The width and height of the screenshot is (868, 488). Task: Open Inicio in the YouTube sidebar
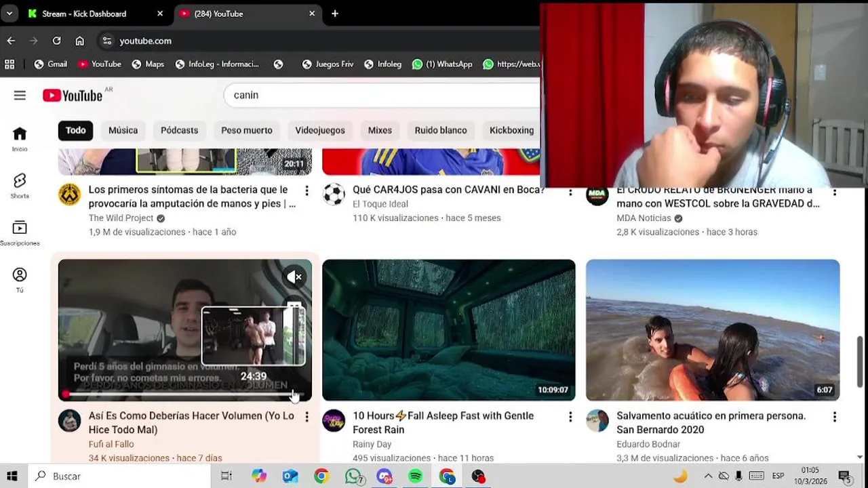[x=20, y=139]
